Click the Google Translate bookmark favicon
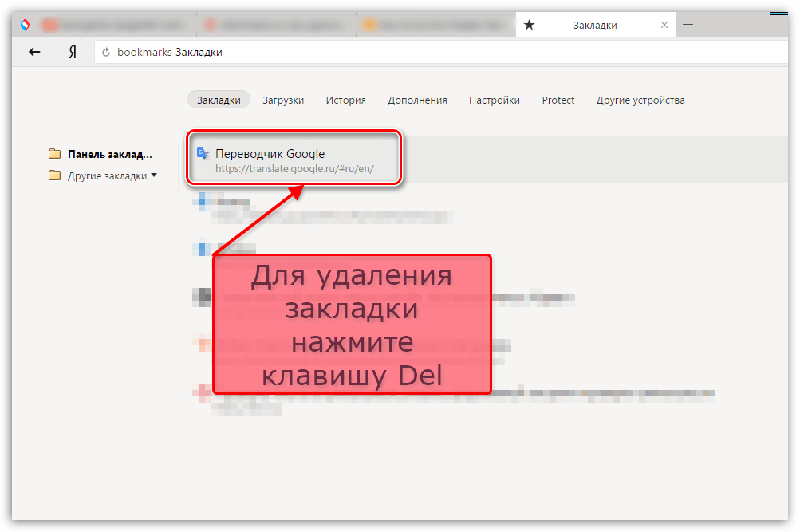Viewport: 800px width, 532px height. (203, 154)
